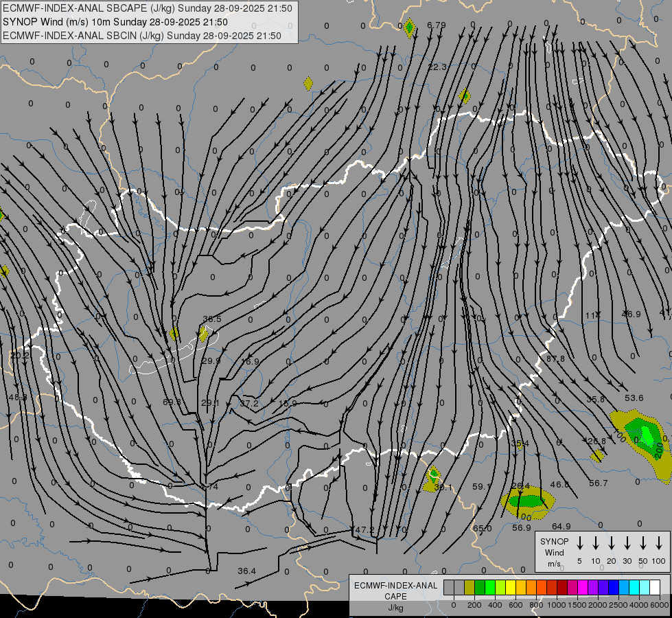Pick the dark blue swatch in the CAPE scale
The image size is (672, 618).
pyautogui.click(x=613, y=588)
